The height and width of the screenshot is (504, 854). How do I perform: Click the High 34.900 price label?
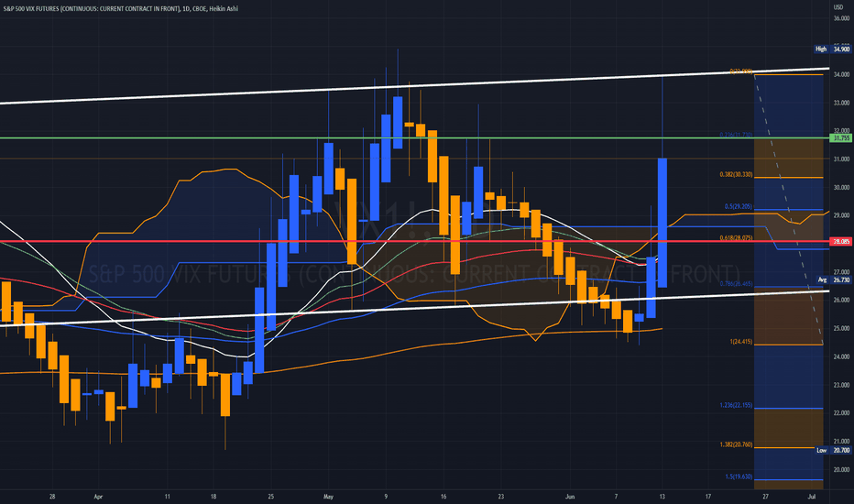832,49
